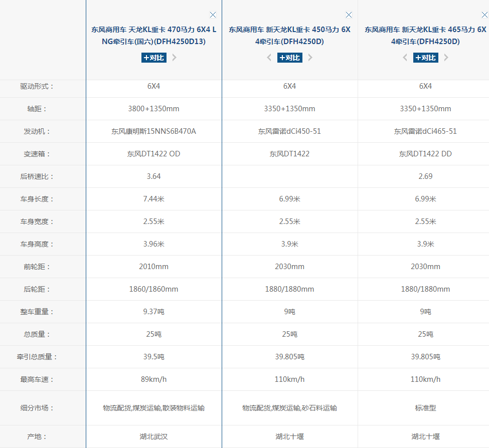Click top speed value 89km/h
This screenshot has width=489, height=448.
tap(154, 379)
